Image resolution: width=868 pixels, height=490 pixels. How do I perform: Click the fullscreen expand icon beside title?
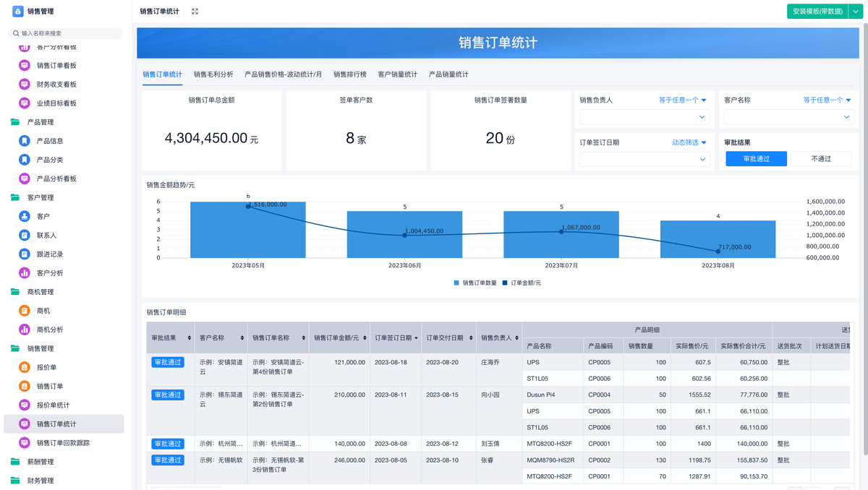point(195,12)
